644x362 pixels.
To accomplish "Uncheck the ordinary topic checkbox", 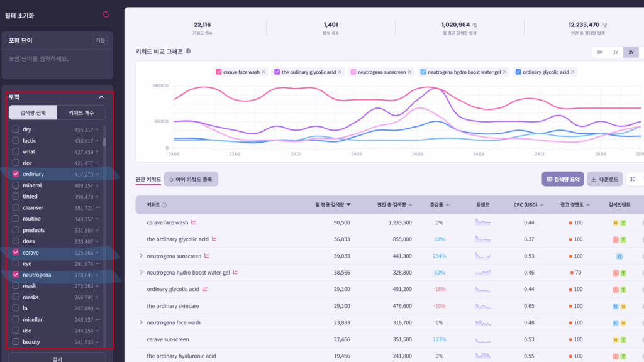I will 16,174.
